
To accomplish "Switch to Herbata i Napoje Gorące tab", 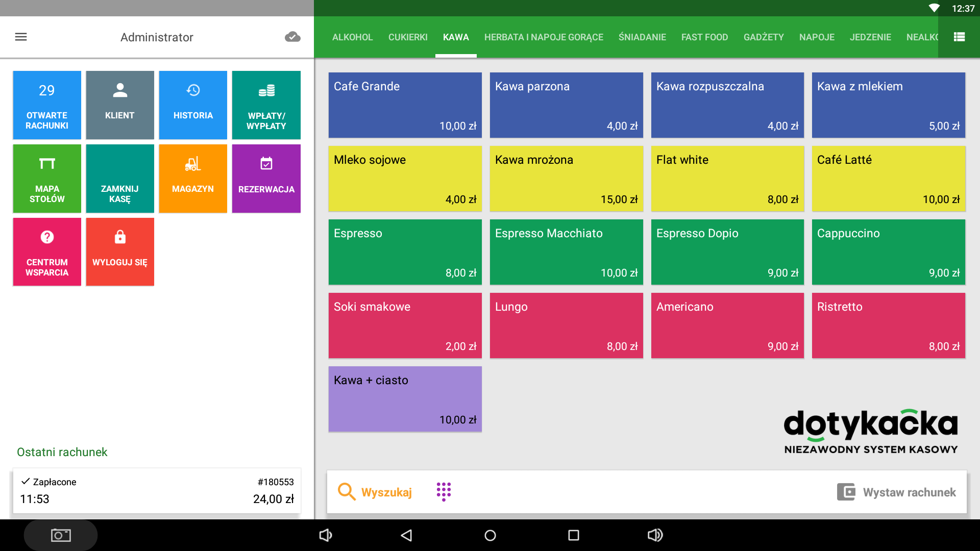I will (x=544, y=37).
